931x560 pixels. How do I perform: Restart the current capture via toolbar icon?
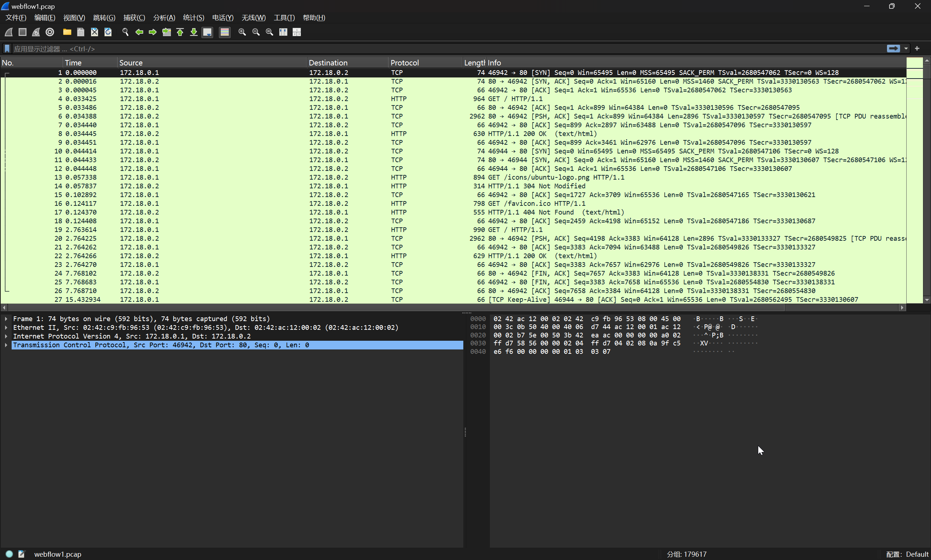[36, 32]
